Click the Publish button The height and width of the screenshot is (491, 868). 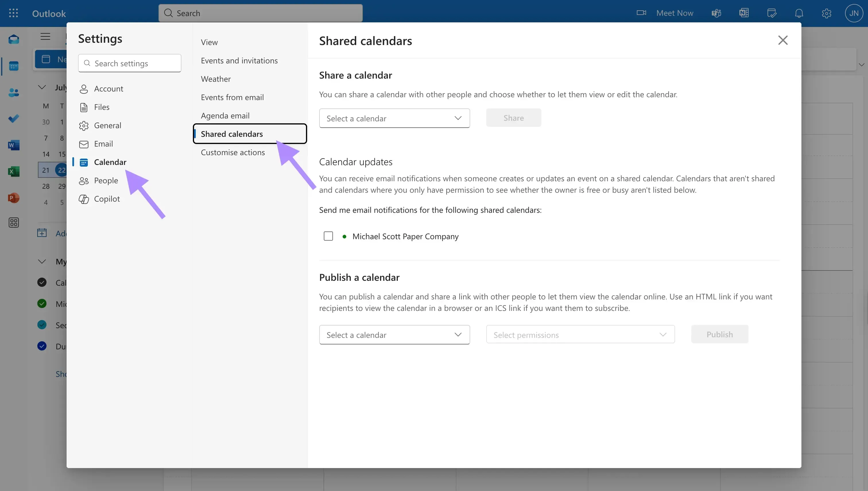tap(720, 334)
